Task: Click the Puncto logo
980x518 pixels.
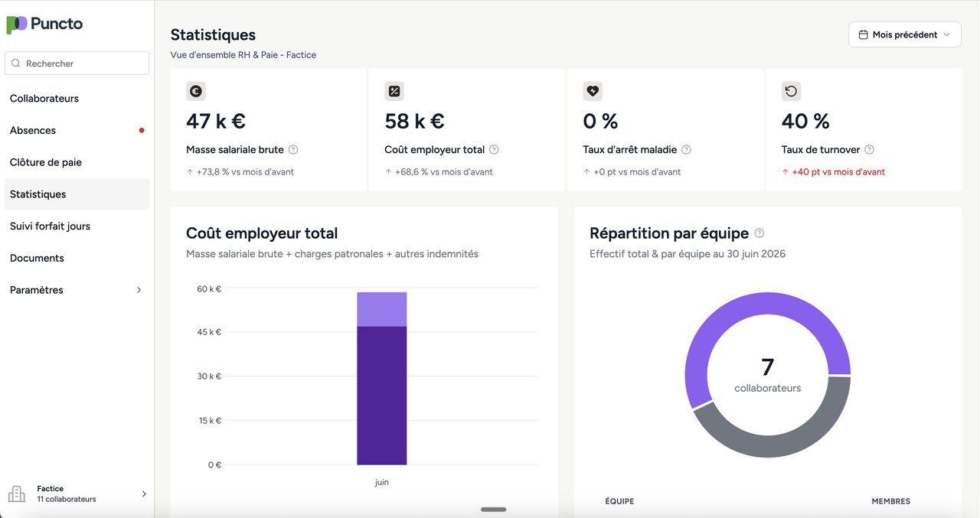Action: pos(44,24)
